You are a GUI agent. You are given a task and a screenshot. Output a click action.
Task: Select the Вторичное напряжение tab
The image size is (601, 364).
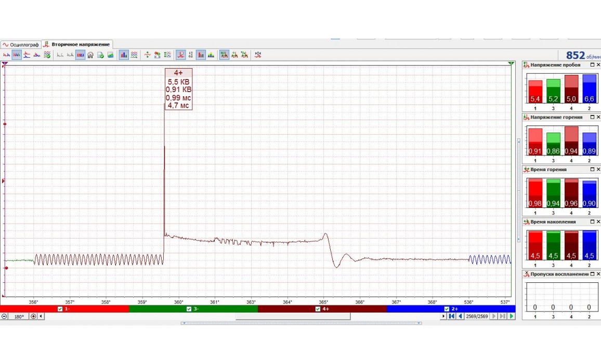[x=77, y=45]
